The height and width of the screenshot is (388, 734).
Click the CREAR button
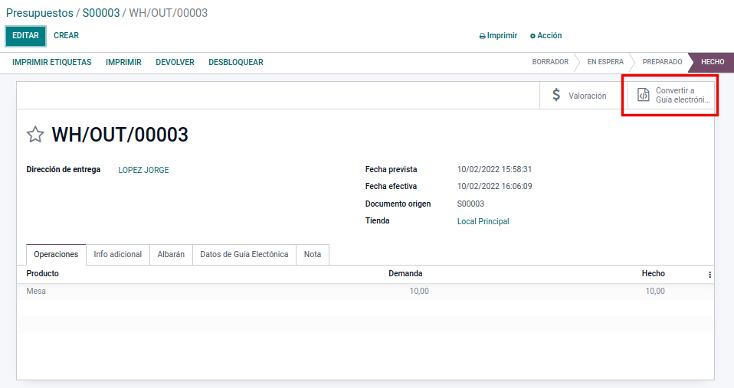click(66, 36)
